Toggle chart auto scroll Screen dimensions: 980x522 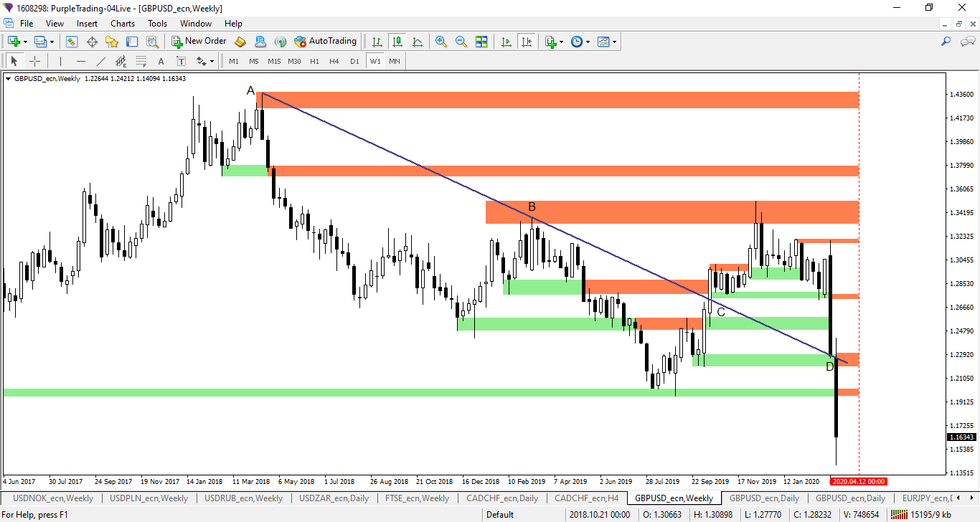507,42
